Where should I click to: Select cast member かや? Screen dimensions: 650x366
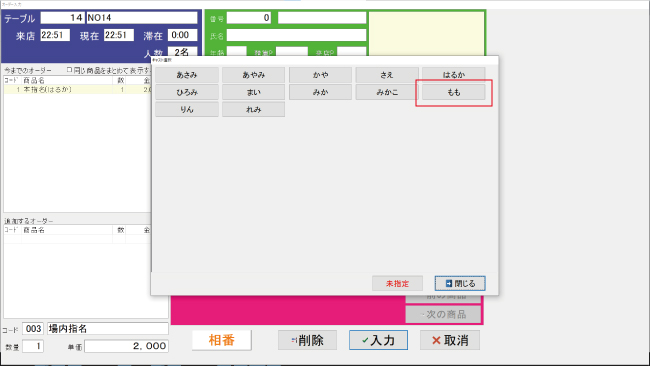point(320,75)
